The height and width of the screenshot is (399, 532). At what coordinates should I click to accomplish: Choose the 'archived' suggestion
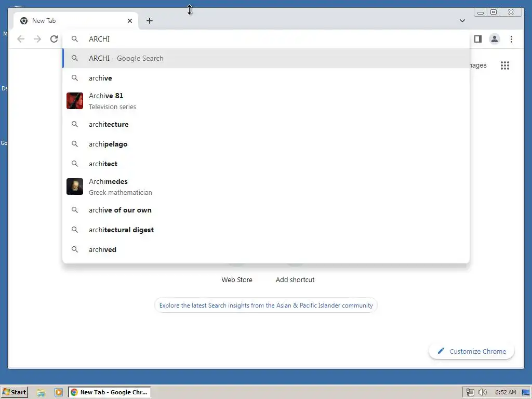tap(266, 249)
